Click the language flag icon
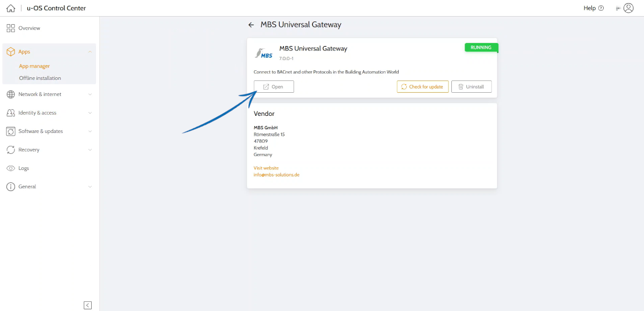The height and width of the screenshot is (311, 644). [618, 9]
